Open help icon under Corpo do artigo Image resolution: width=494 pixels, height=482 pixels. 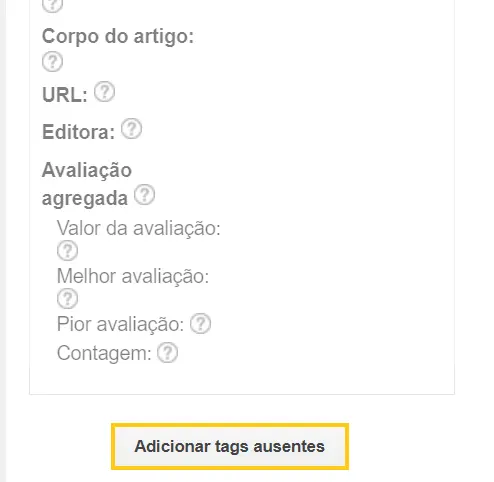[x=52, y=62]
